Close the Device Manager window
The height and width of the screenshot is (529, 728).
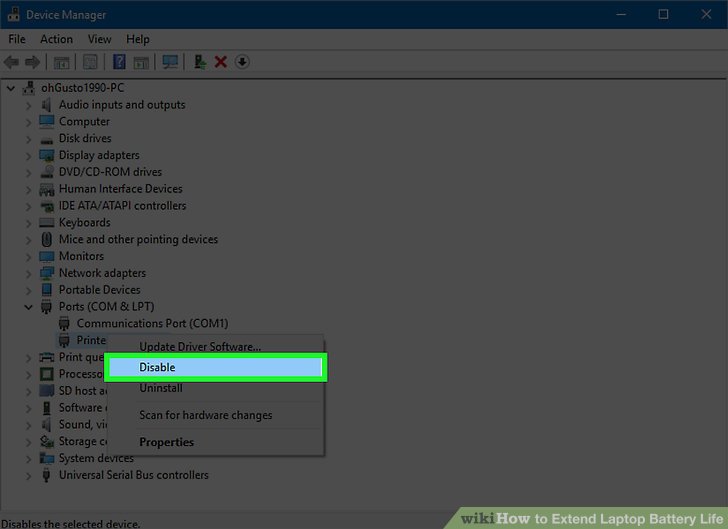click(706, 14)
